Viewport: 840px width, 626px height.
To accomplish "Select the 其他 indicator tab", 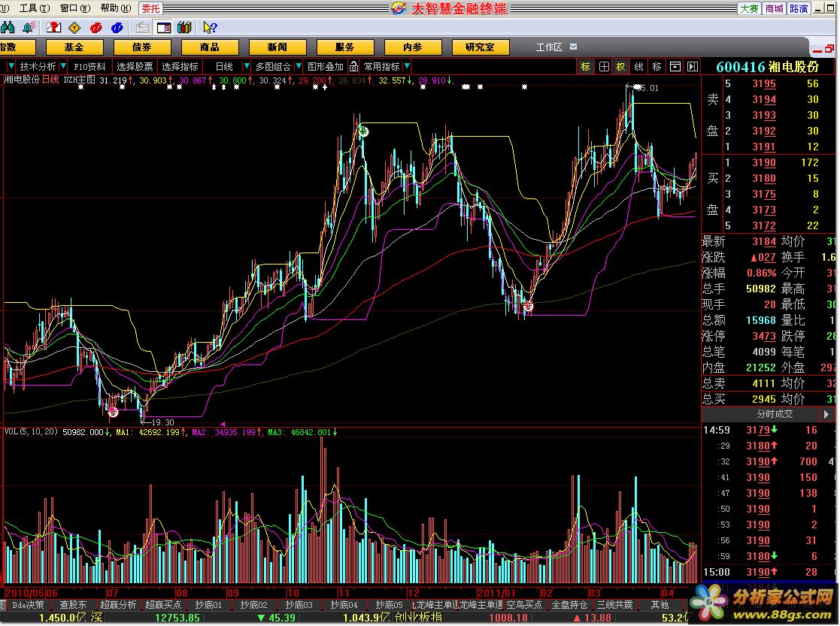I will pos(660,604).
